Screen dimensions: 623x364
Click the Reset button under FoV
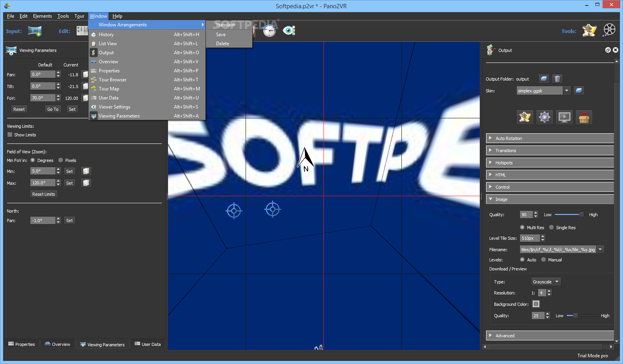click(x=19, y=109)
